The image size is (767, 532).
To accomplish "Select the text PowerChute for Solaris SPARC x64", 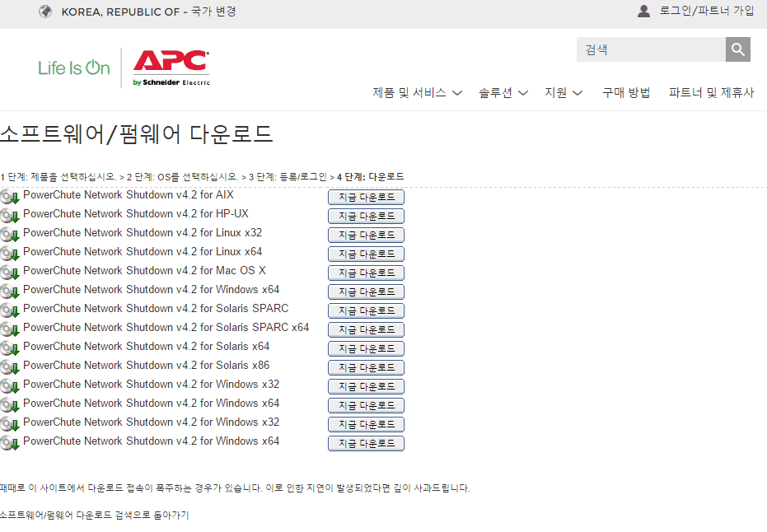I will coord(166,327).
